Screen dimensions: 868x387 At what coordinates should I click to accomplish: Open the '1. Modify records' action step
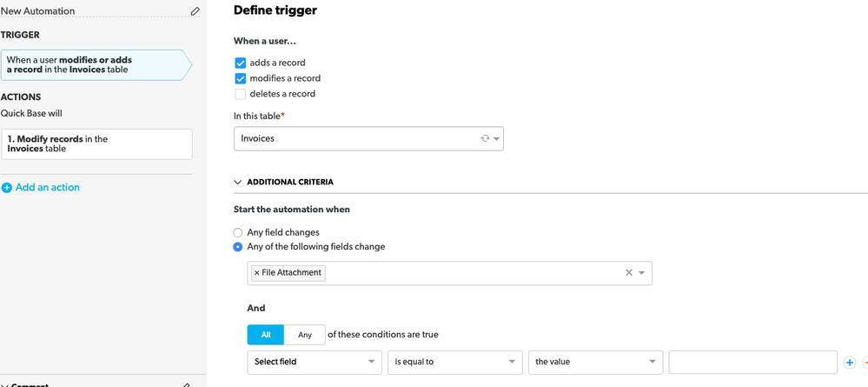(96, 144)
